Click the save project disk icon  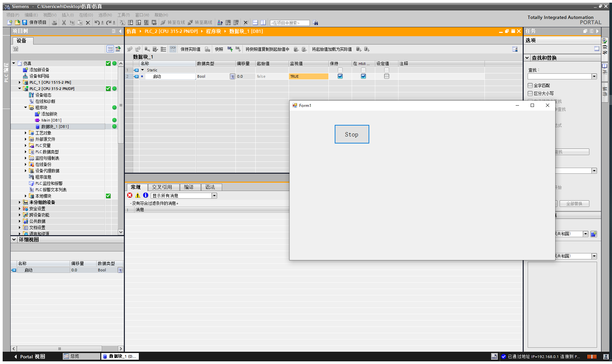(25, 23)
